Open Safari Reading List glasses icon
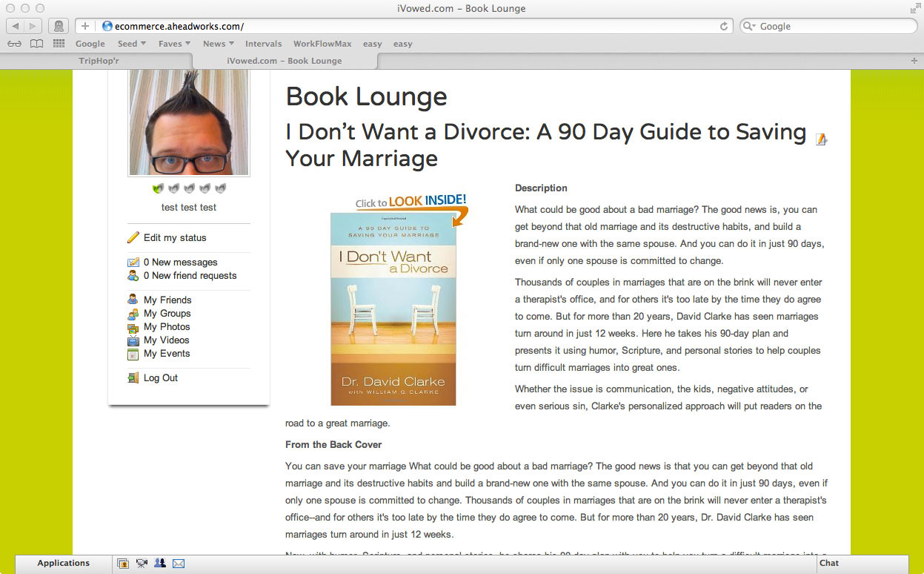The image size is (924, 574). point(16,44)
